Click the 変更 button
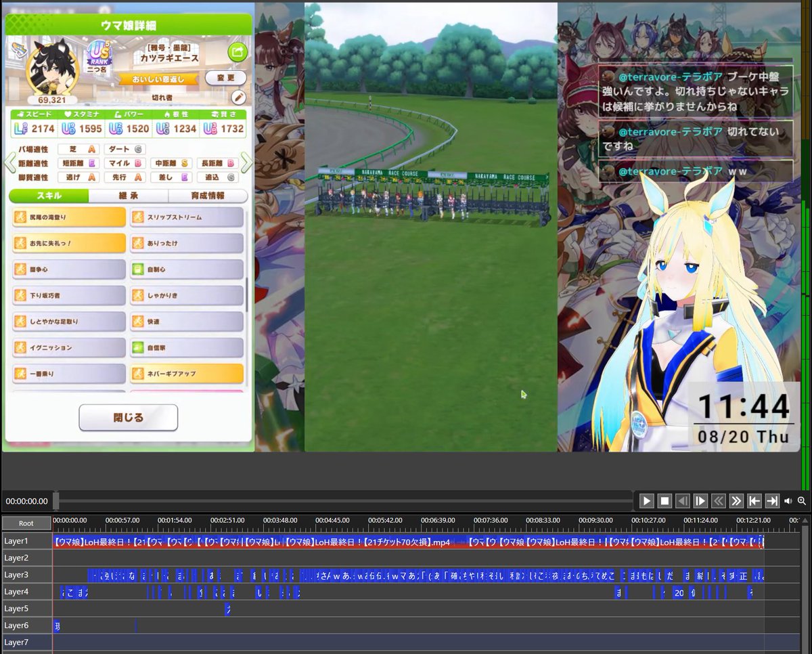This screenshot has width=812, height=654. [x=225, y=77]
